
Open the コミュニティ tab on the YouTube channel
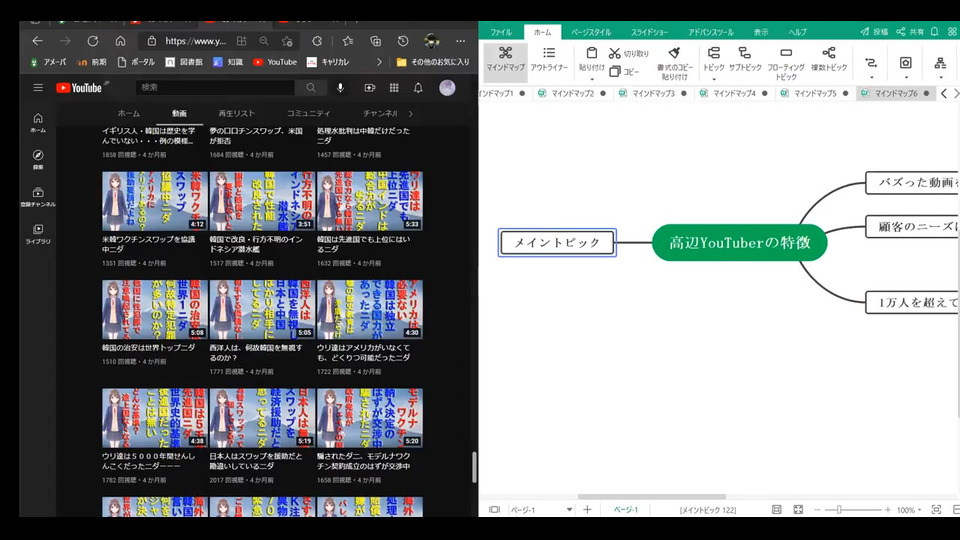pyautogui.click(x=309, y=113)
